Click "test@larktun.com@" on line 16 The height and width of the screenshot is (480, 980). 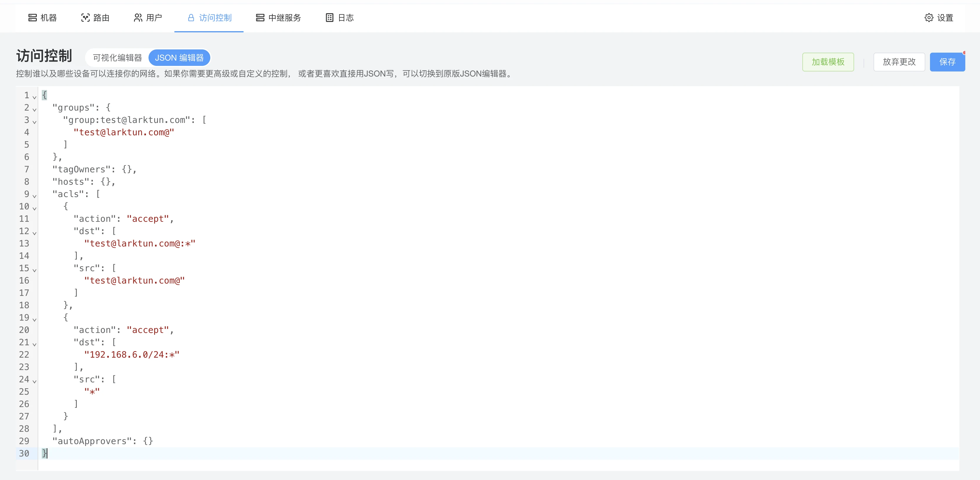click(x=134, y=280)
